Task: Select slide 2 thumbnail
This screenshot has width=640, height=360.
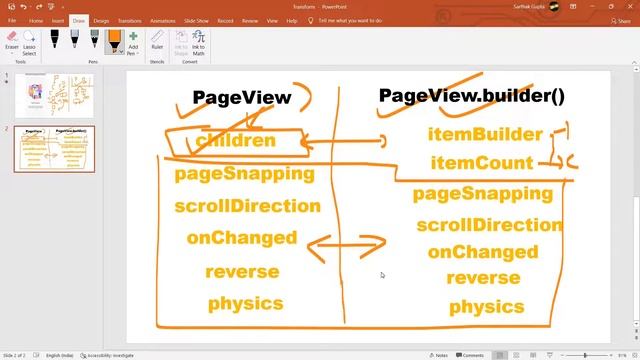Action: tap(54, 149)
